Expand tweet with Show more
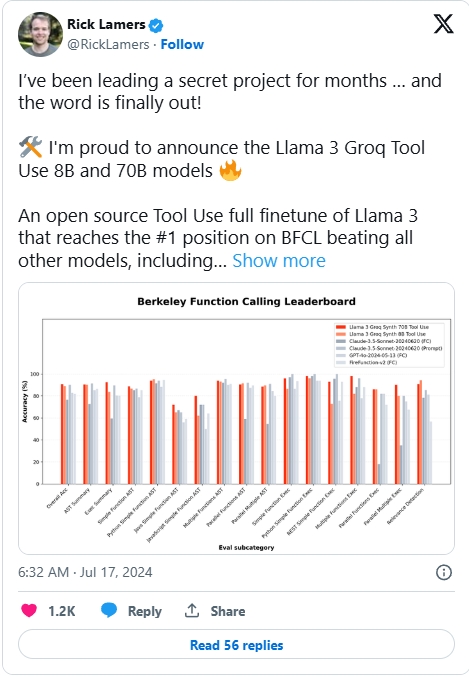The width and height of the screenshot is (469, 677). pos(279,261)
